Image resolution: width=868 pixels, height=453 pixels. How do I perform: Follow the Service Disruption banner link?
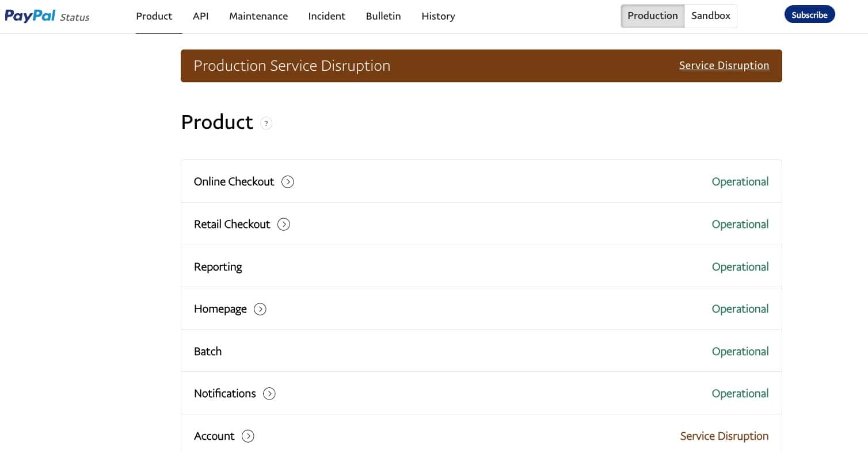coord(724,66)
